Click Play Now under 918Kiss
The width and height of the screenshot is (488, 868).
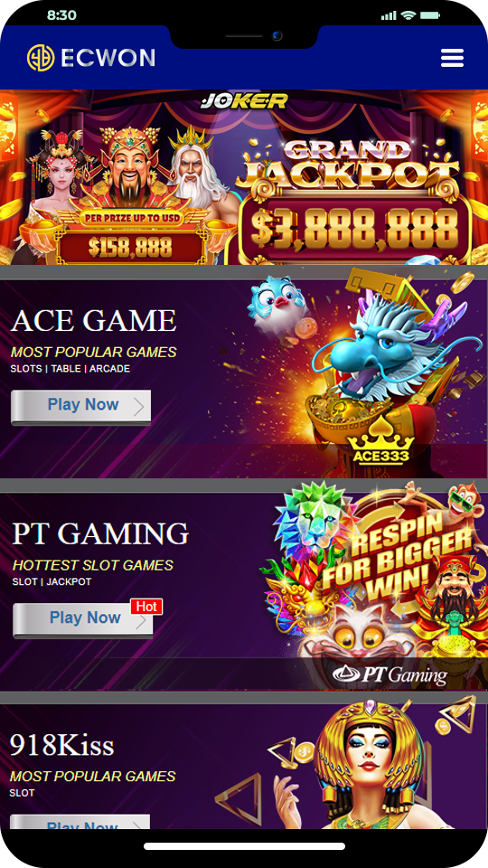[x=80, y=822]
